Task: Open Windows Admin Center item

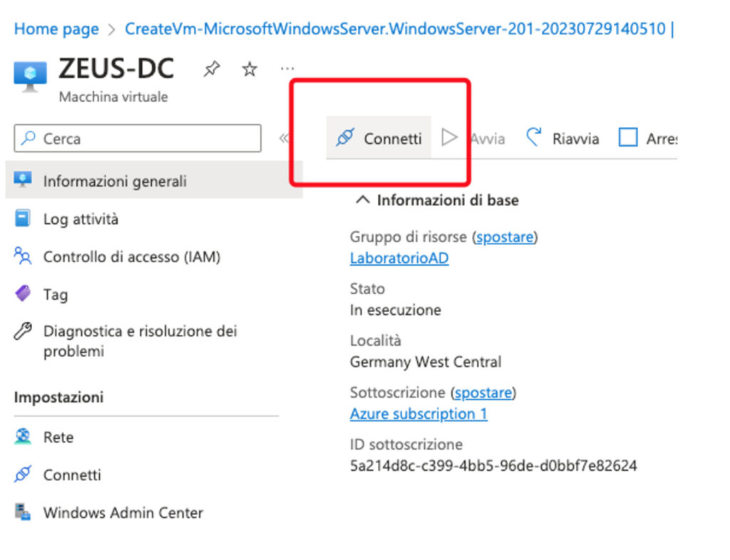Action: 123,512
